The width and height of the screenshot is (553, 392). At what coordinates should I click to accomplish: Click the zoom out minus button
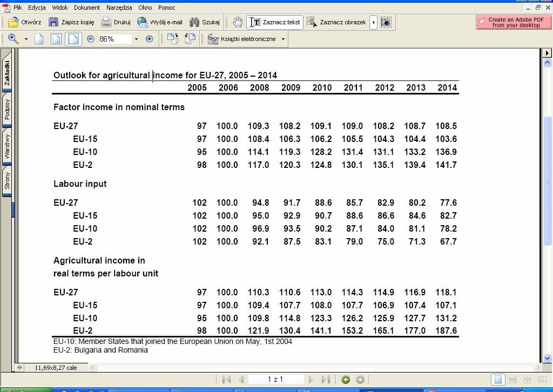click(91, 39)
